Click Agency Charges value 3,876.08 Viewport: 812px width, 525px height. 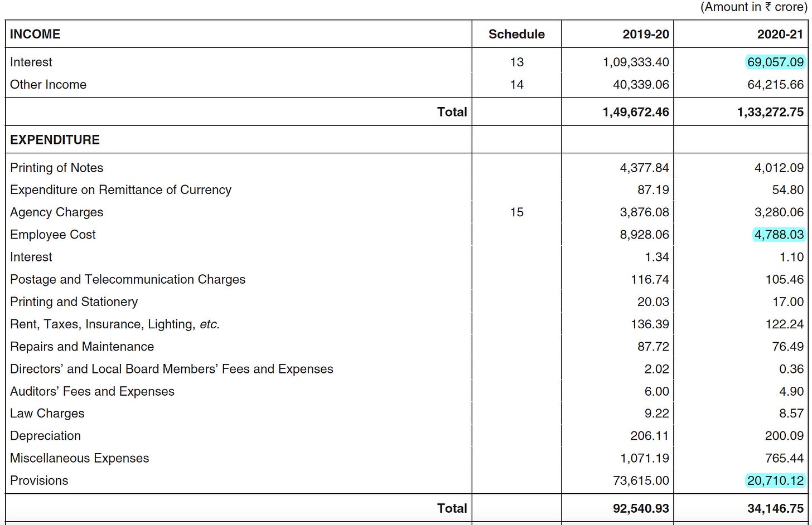[x=644, y=212]
